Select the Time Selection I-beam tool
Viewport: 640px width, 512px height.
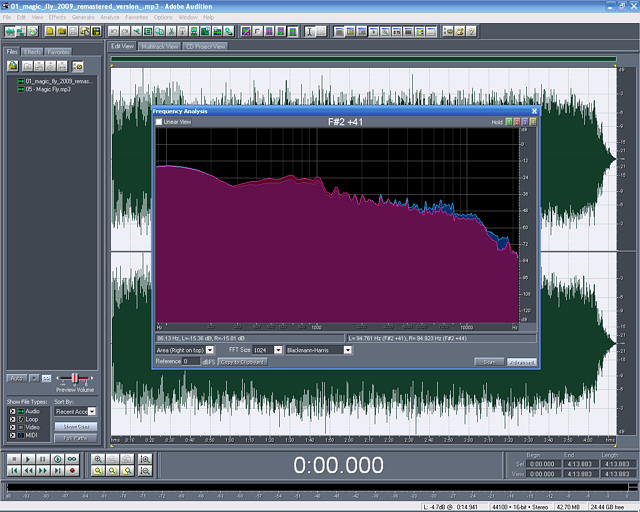coord(309,31)
